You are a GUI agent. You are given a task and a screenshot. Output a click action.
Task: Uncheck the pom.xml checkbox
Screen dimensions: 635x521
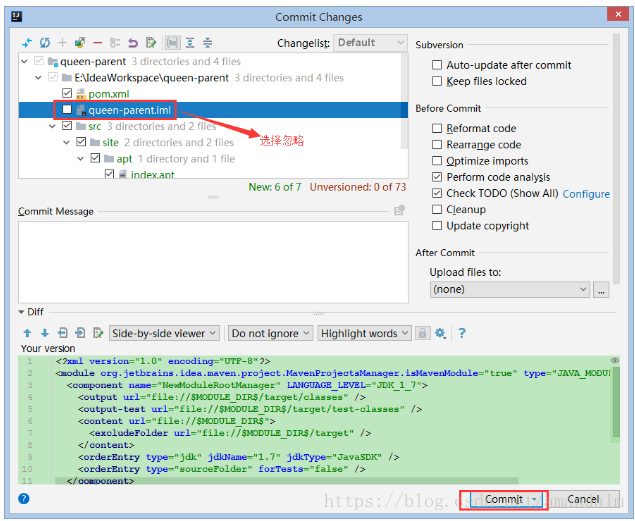[67, 93]
